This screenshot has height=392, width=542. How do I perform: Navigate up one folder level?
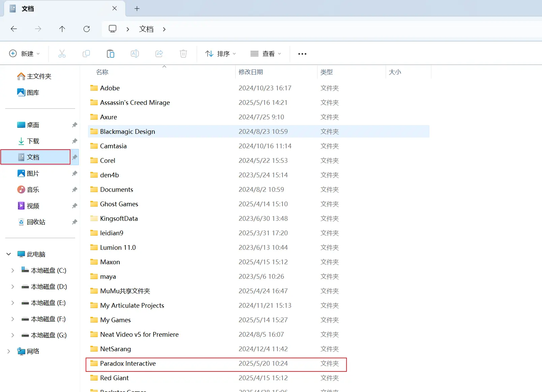point(62,29)
